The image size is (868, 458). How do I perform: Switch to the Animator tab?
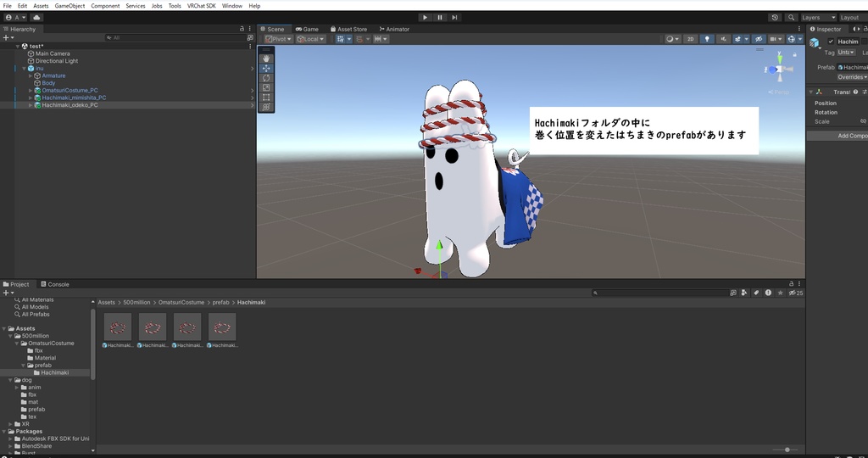coord(394,29)
